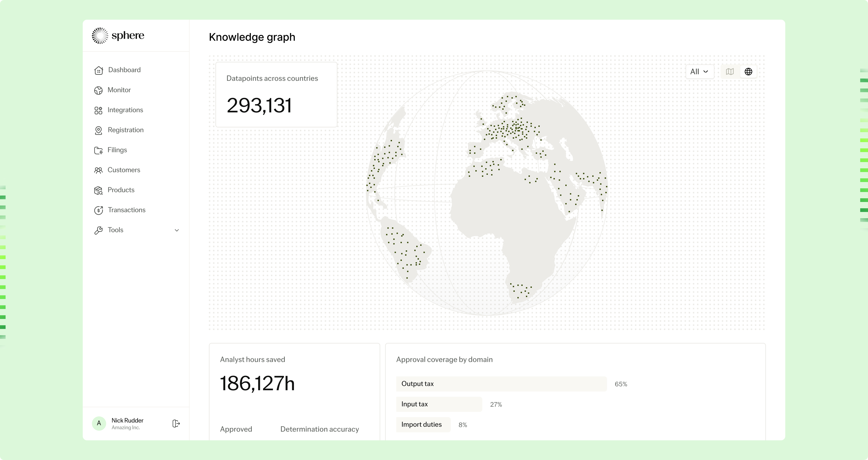This screenshot has width=868, height=460.
Task: Click the 27% percentage label
Action: point(496,404)
